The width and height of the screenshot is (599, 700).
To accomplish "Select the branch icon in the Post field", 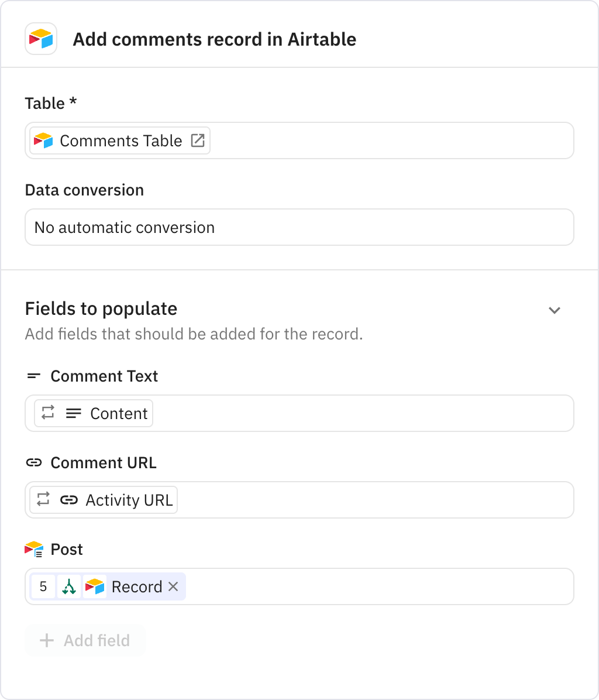I will (x=70, y=586).
